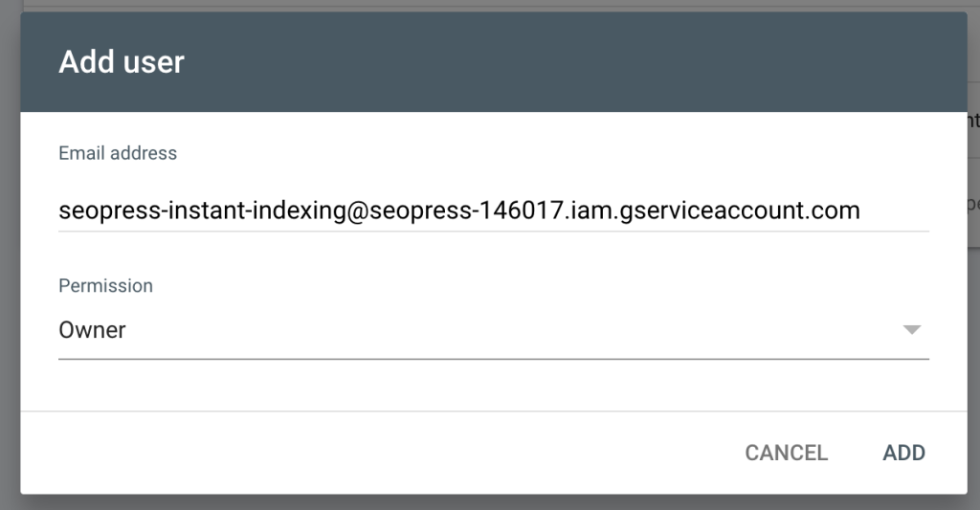Click partially hidden text behind dialog edge
The height and width of the screenshot is (510, 980).
[973, 120]
